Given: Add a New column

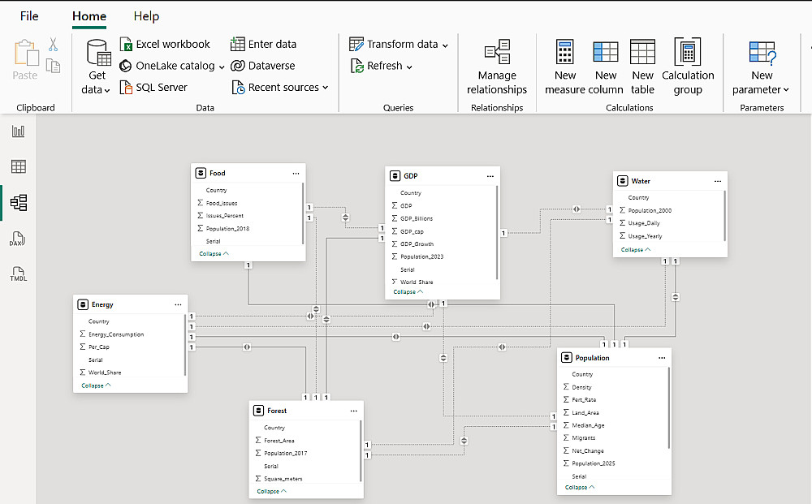Looking at the screenshot, I should [x=606, y=67].
